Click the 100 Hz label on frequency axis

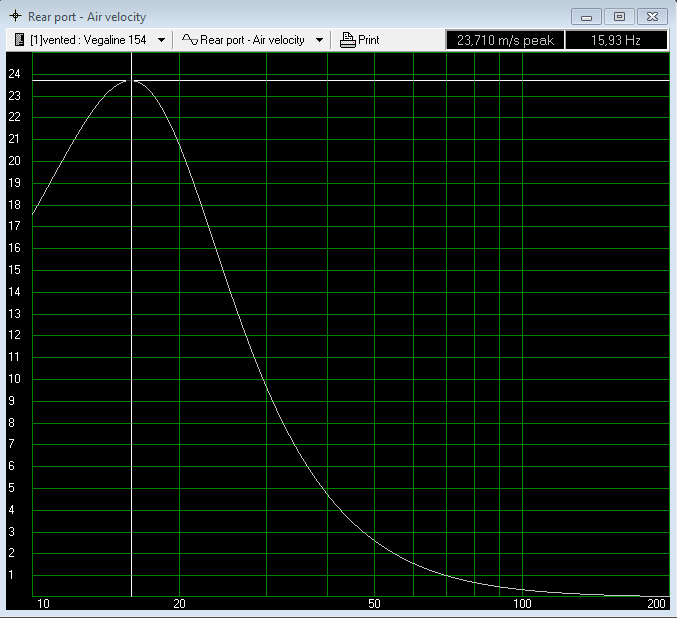coord(522,605)
